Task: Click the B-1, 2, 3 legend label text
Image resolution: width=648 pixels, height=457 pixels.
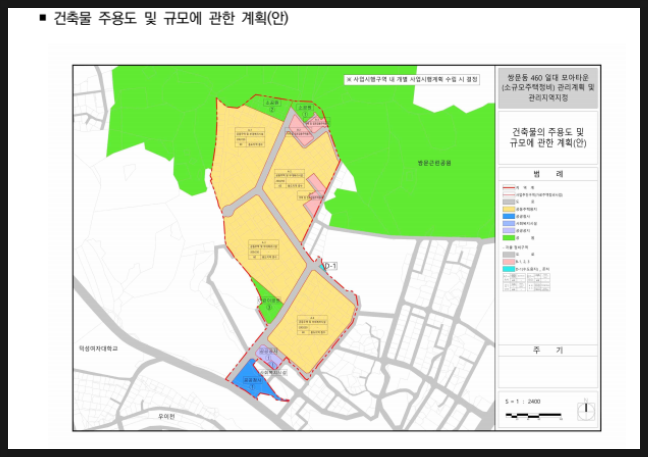Action: point(523,262)
